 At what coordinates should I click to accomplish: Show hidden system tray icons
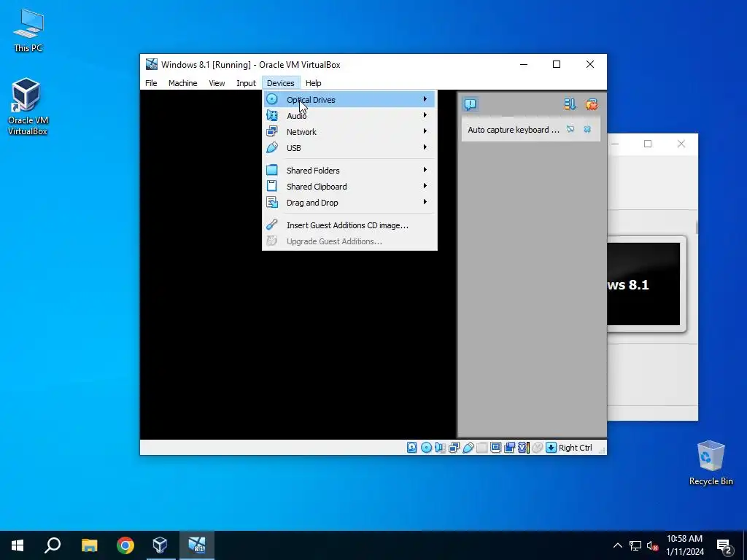pyautogui.click(x=617, y=545)
